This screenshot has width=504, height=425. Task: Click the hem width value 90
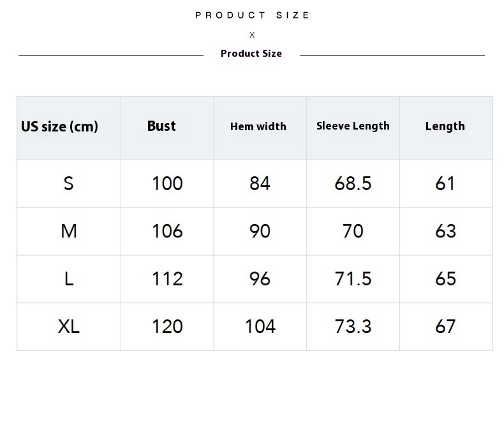coord(260,231)
